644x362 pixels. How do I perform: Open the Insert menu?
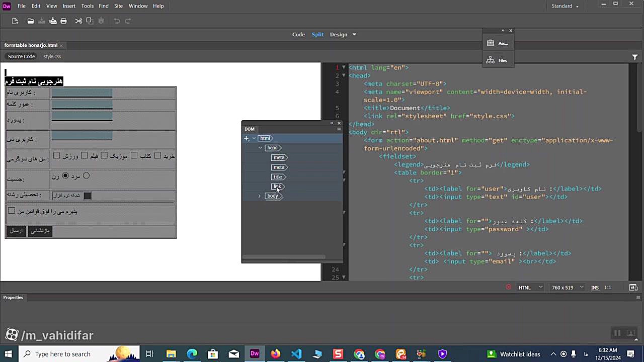click(x=69, y=6)
